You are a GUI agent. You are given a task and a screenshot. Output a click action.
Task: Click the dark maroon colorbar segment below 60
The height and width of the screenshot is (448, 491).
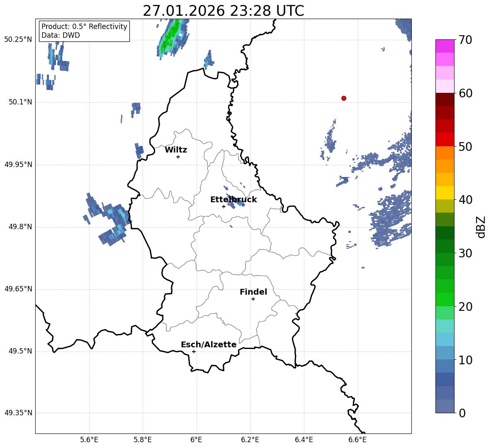(445, 99)
